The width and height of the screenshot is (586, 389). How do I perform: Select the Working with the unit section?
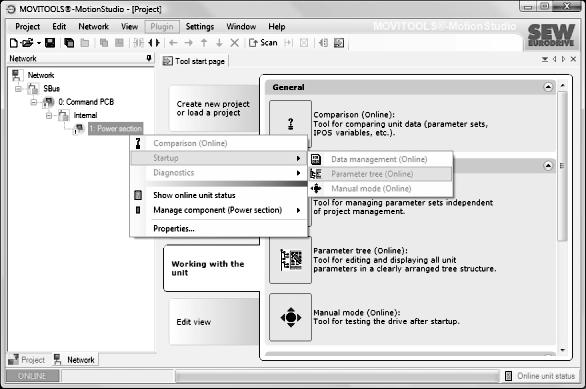[x=211, y=268]
